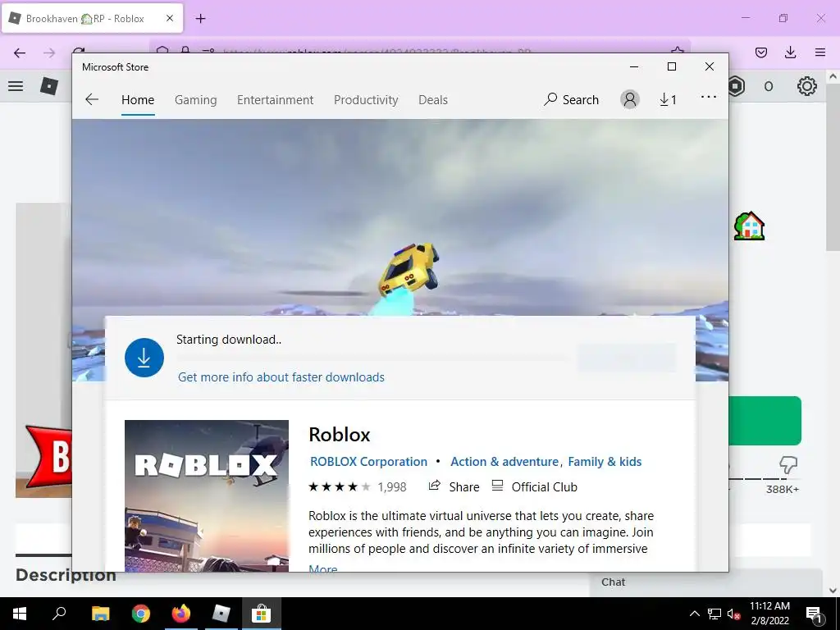The image size is (840, 630).
Task: Open Roblox website settings gear
Action: [807, 86]
